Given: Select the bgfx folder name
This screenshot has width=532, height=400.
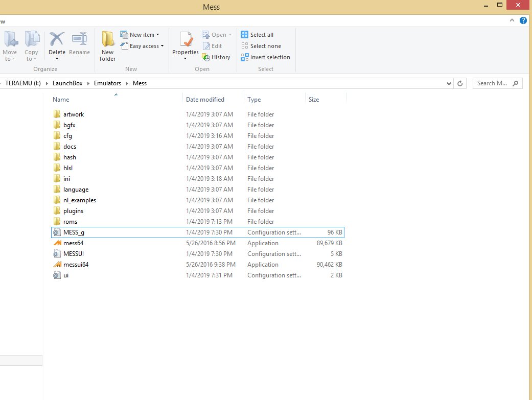Looking at the screenshot, I should (69, 125).
